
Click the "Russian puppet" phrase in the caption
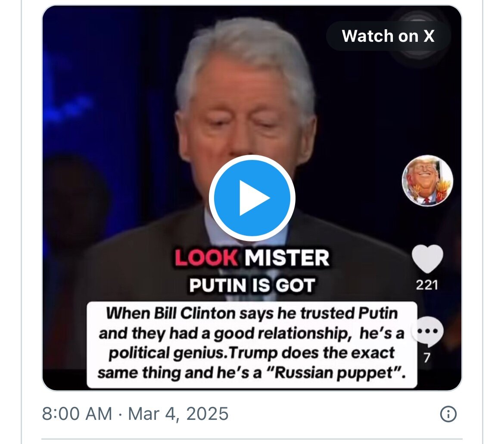tap(340, 372)
